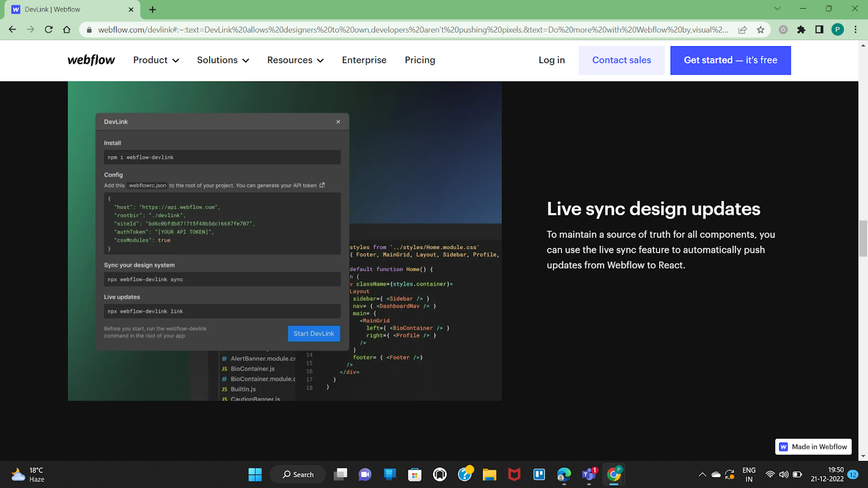This screenshot has height=488, width=868.
Task: Expand the Resources dropdown menu
Action: click(295, 60)
